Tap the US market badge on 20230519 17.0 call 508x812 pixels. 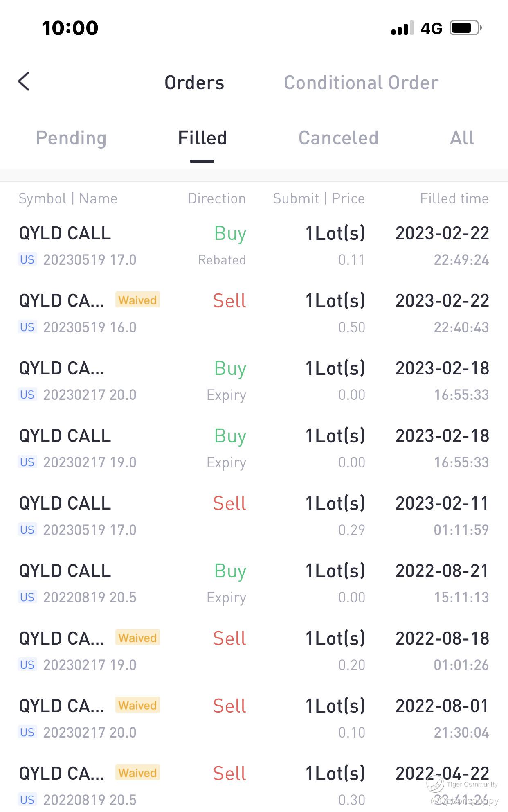(x=27, y=259)
